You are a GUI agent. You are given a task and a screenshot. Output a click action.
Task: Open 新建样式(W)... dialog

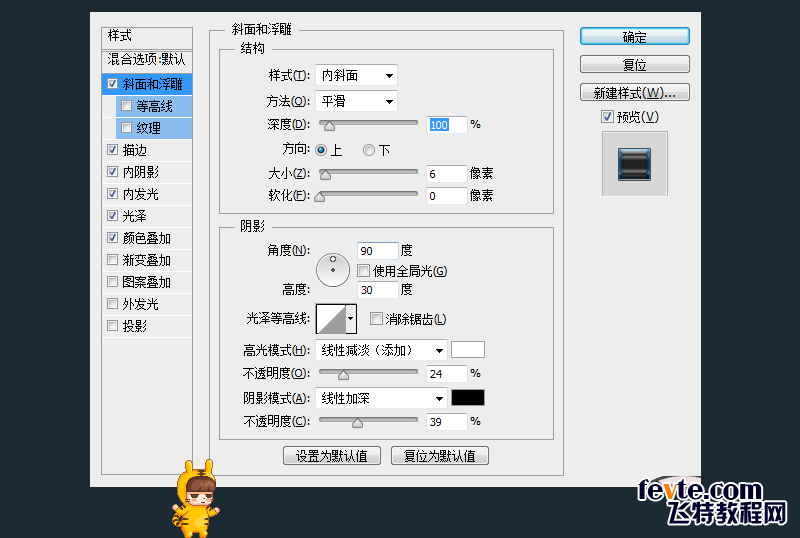point(635,92)
